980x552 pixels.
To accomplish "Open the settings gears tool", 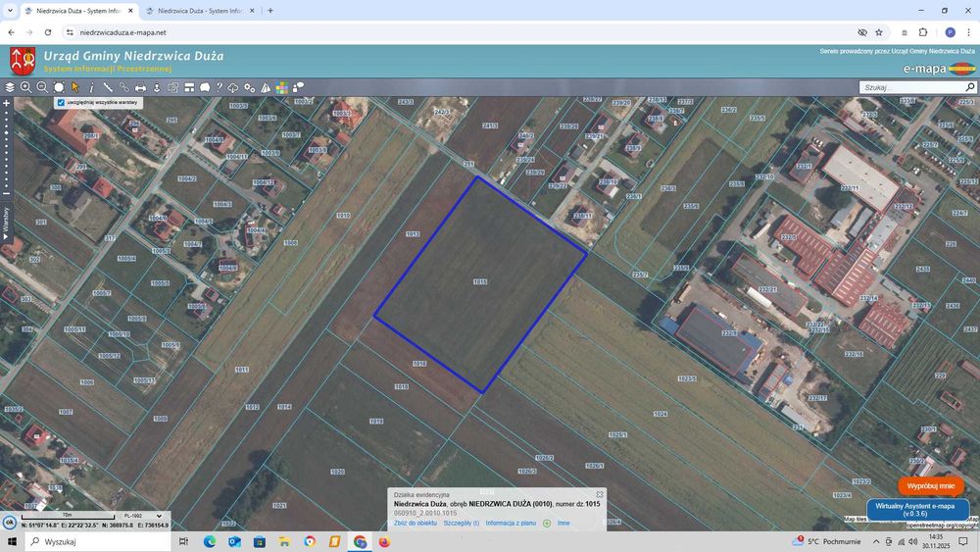I will coord(249,87).
